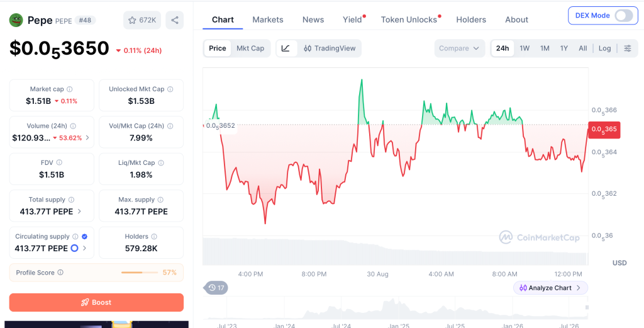Select 24h time range
Image resolution: width=644 pixels, height=328 pixels.
pos(502,48)
